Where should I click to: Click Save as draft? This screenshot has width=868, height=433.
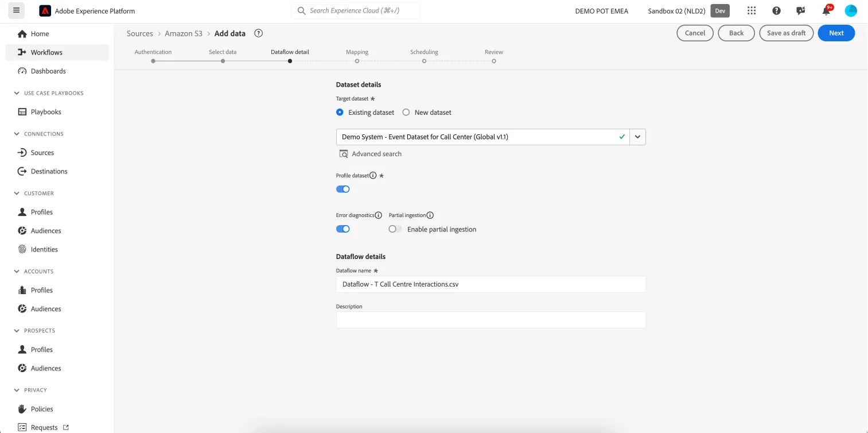(786, 33)
